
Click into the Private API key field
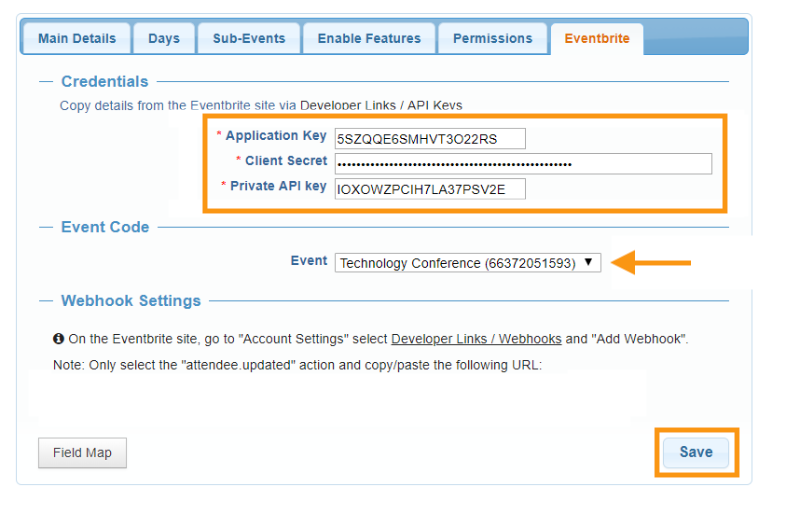(x=430, y=189)
